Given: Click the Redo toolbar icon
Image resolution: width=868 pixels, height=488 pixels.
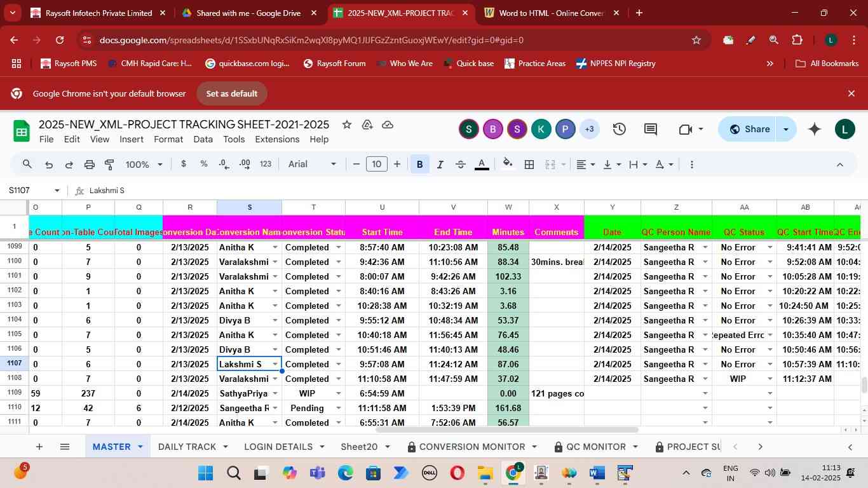Looking at the screenshot, I should coord(69,165).
